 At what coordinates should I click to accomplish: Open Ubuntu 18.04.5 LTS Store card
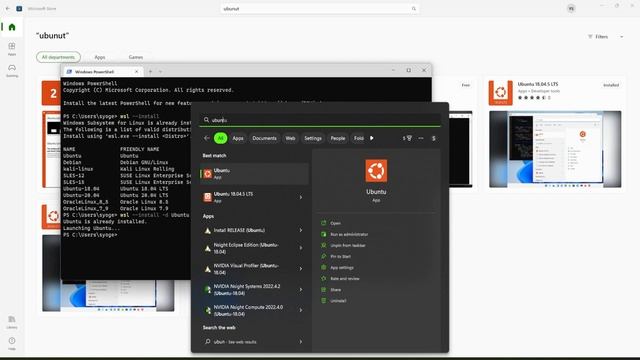point(555,134)
